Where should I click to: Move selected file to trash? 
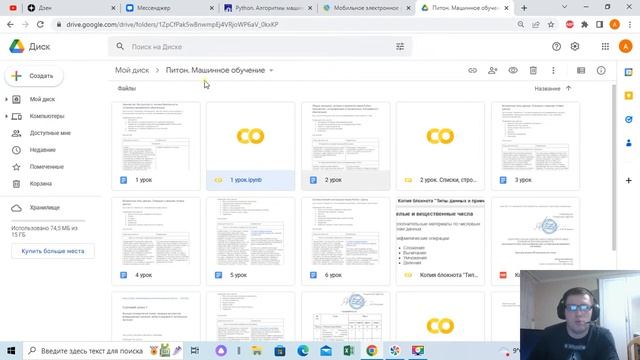click(533, 71)
